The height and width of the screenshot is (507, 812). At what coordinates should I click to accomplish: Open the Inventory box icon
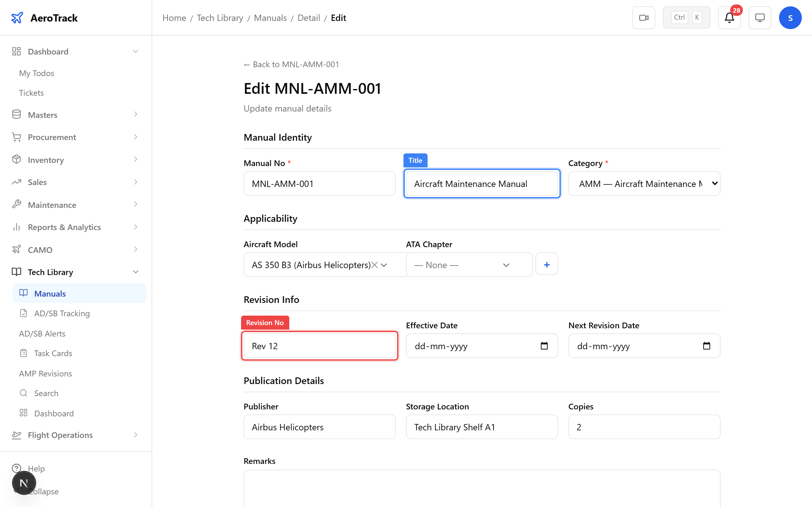tap(16, 160)
